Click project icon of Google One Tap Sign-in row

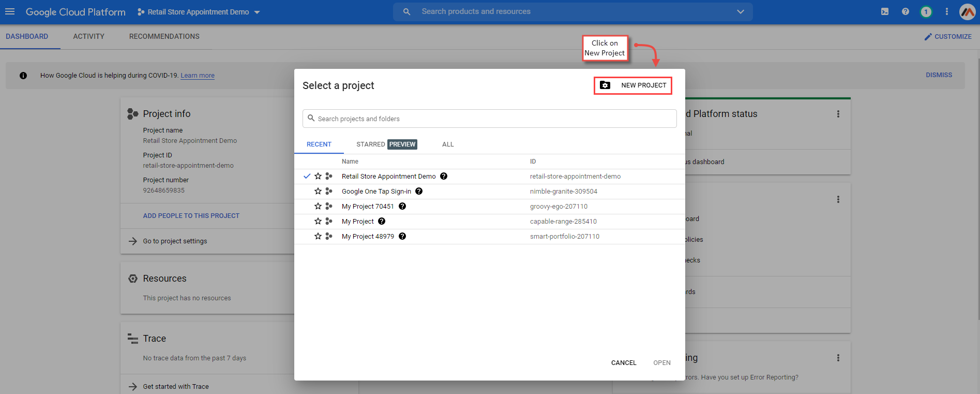[x=329, y=192]
